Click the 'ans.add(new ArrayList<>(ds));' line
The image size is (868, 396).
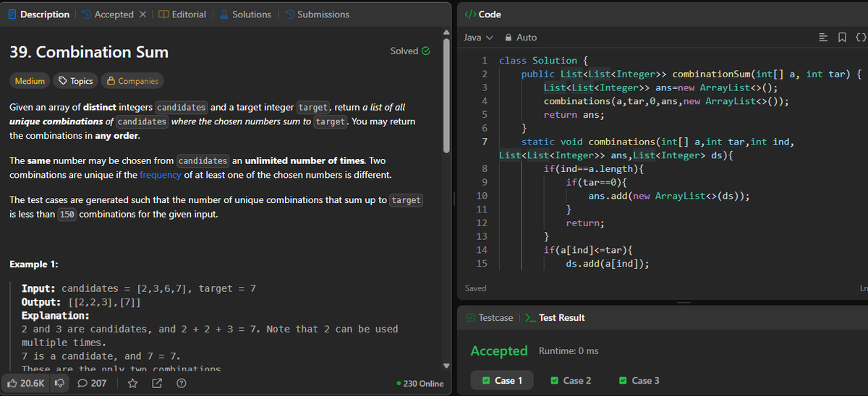(x=668, y=196)
